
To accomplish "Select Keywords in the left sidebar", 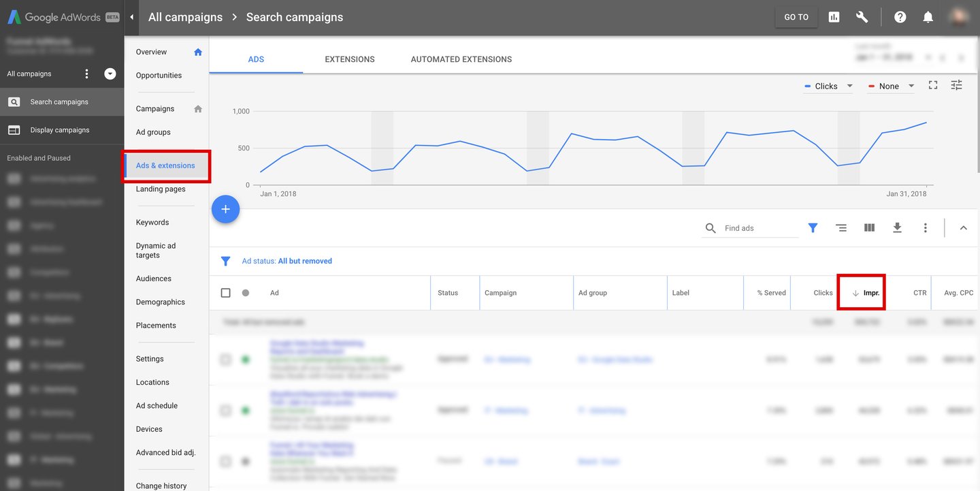I will coord(152,221).
